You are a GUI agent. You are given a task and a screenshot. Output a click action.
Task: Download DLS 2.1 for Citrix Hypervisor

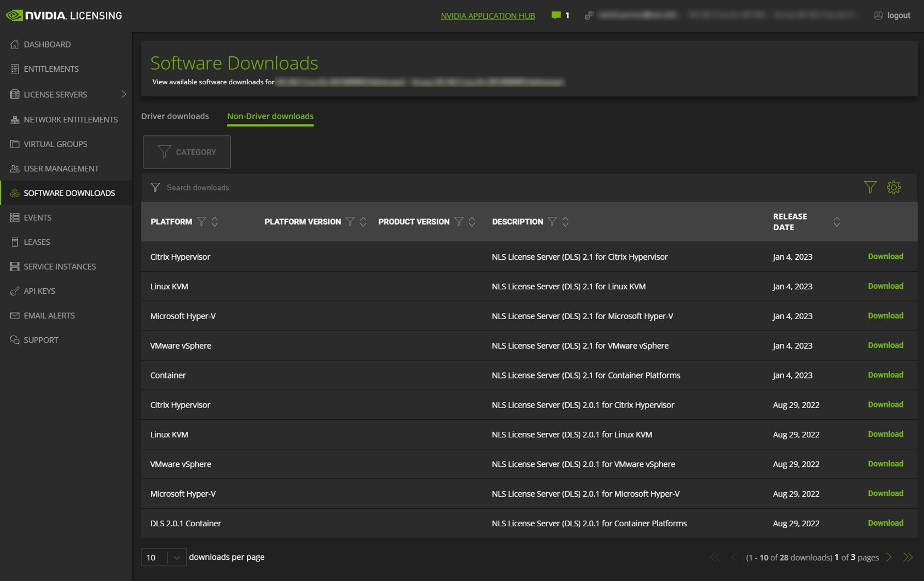(885, 256)
